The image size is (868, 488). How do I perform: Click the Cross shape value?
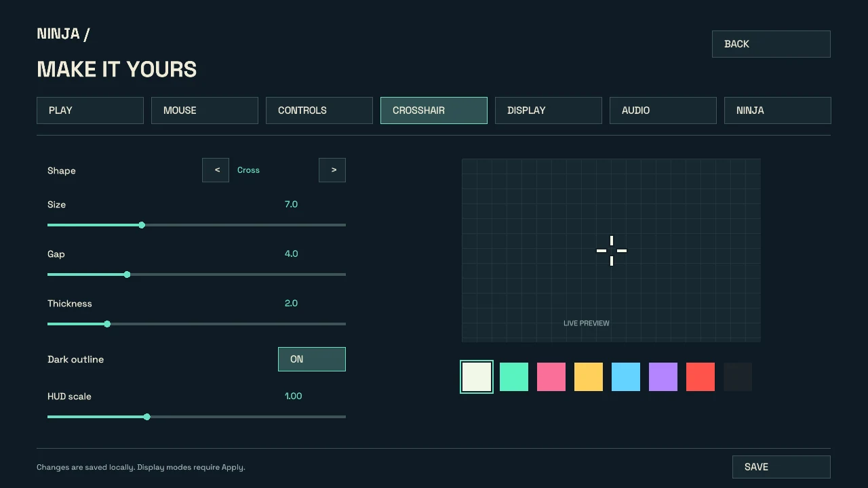point(248,170)
